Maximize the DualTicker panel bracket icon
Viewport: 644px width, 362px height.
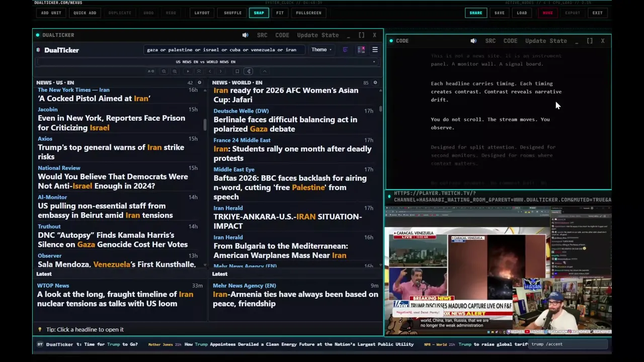361,35
